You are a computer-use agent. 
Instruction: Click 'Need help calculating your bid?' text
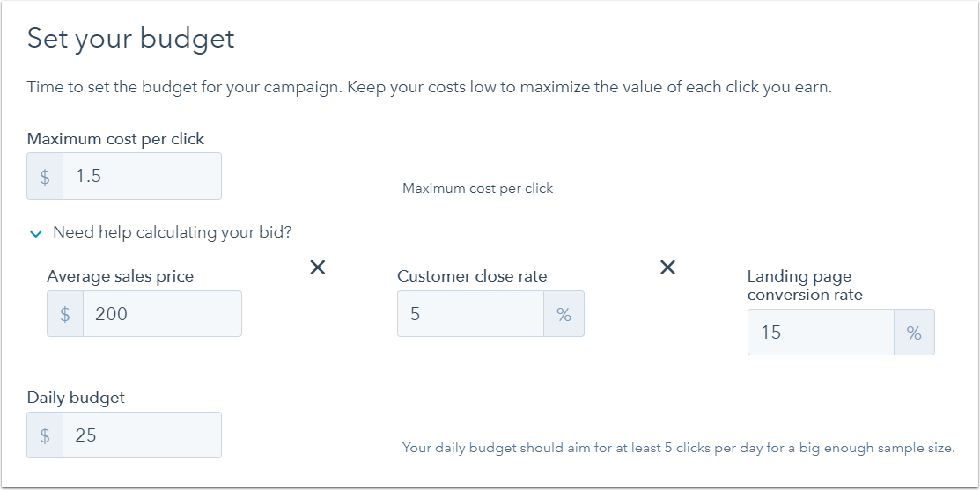click(x=173, y=232)
